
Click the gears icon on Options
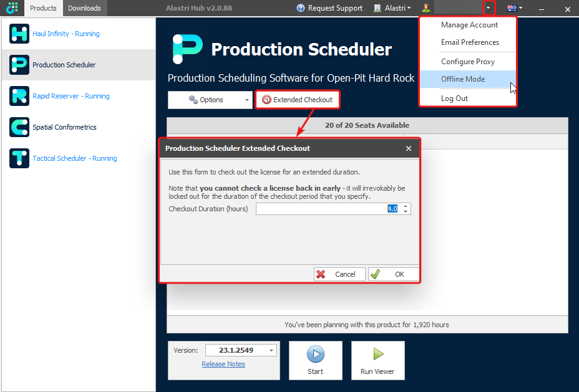(193, 100)
